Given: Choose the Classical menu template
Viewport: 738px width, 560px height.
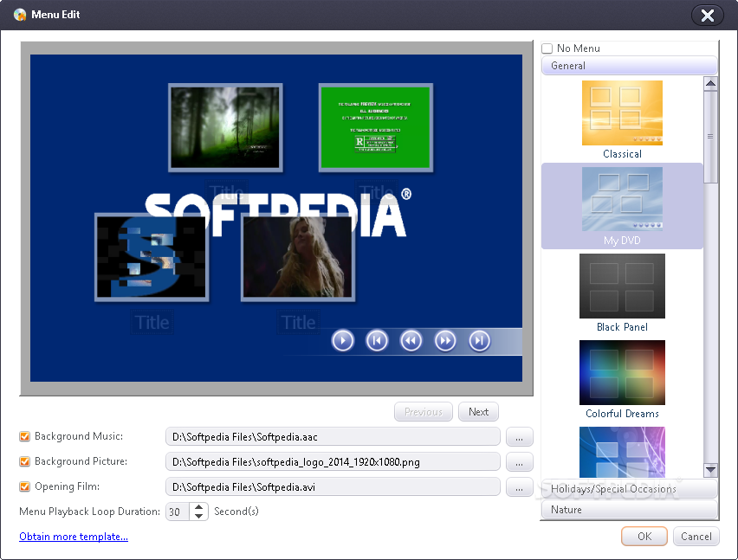Looking at the screenshot, I should (x=622, y=120).
